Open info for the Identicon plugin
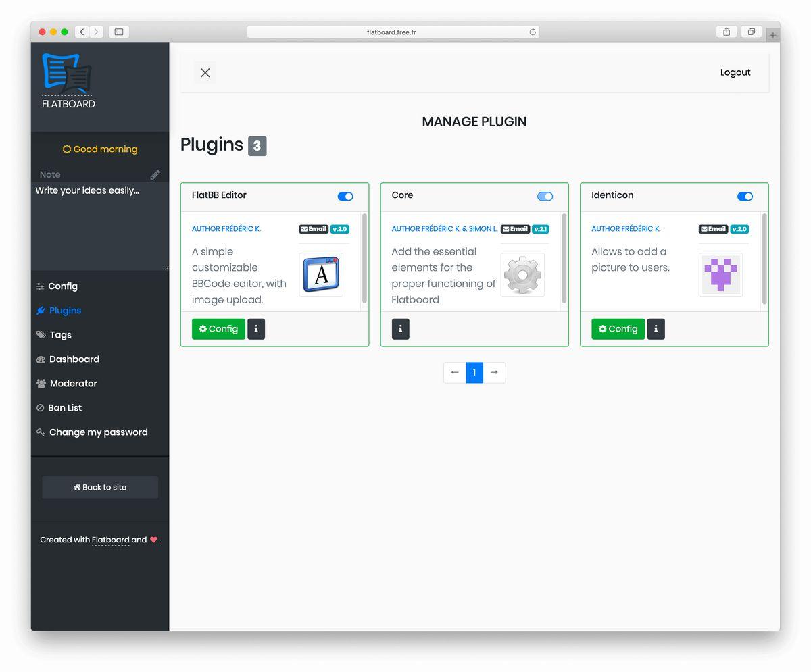This screenshot has height=672, width=811. coord(656,329)
